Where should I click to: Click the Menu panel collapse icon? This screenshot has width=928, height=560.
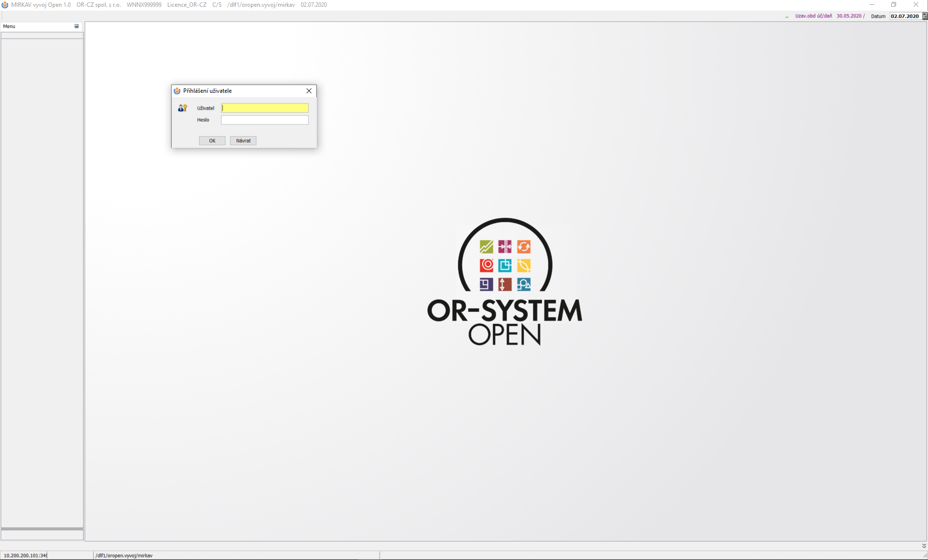pyautogui.click(x=76, y=26)
